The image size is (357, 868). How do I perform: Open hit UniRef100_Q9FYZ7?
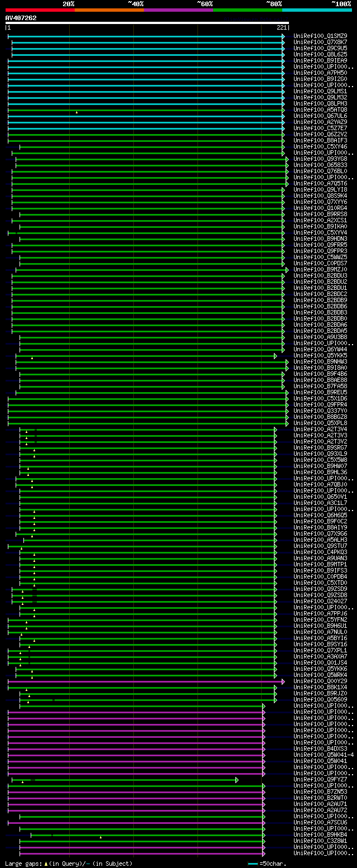tap(321, 780)
